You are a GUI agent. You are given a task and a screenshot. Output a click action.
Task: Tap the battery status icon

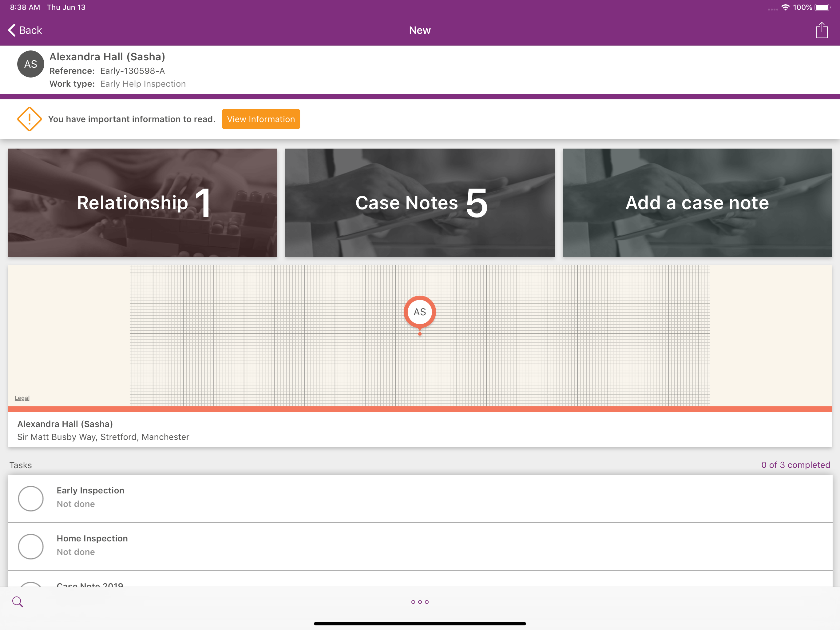822,7
